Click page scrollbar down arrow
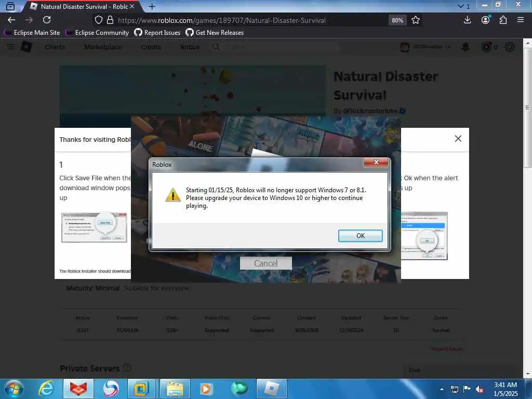This screenshot has width=532, height=399. point(528,374)
